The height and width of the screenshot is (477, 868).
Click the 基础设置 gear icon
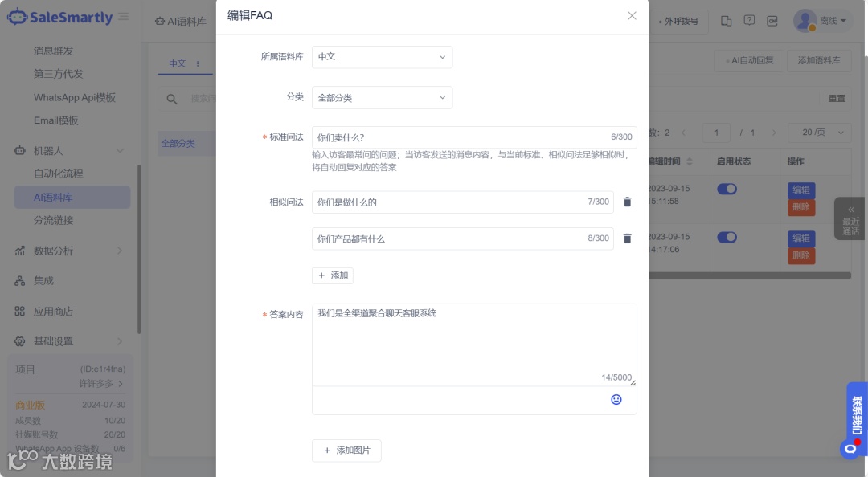click(20, 341)
